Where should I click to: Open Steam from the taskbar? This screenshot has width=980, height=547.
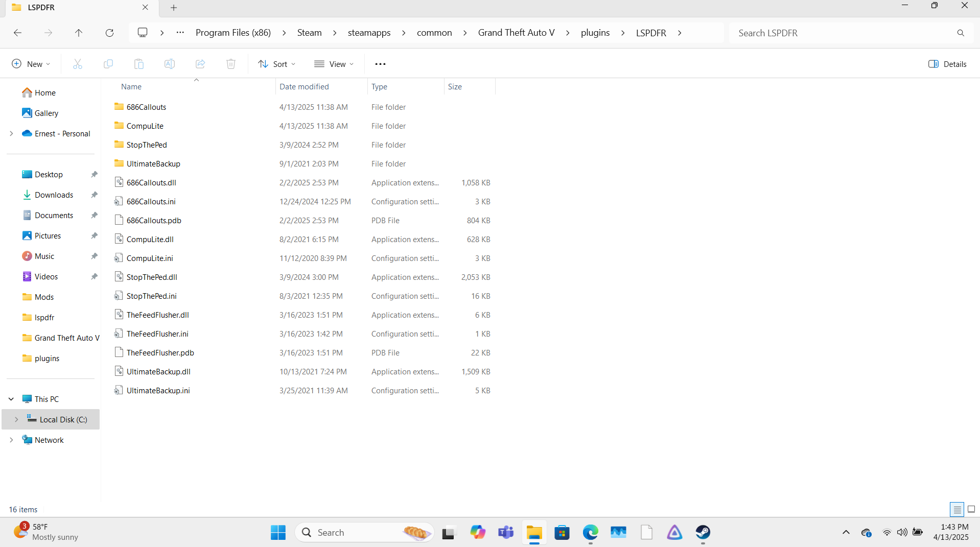(x=703, y=532)
